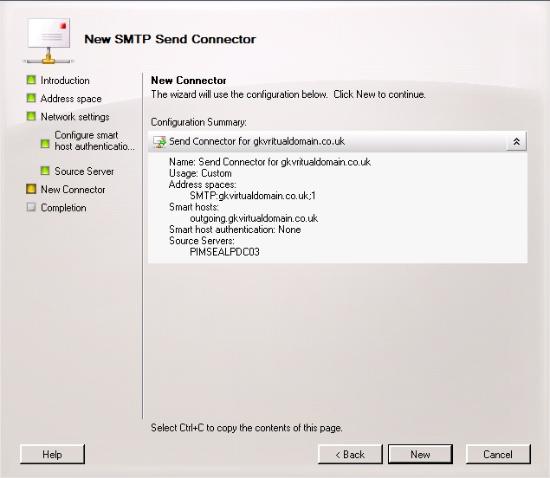
Task: Go to previous page with Back button
Action: click(350, 455)
